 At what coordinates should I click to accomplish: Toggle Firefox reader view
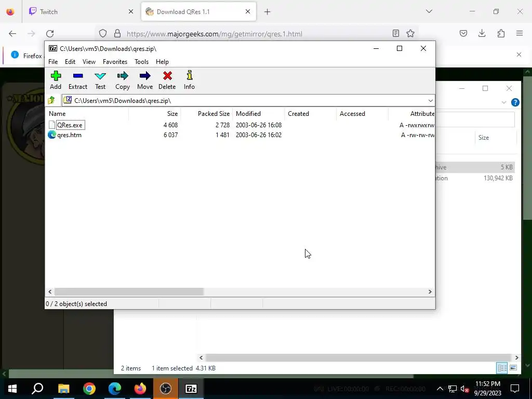pyautogui.click(x=395, y=34)
